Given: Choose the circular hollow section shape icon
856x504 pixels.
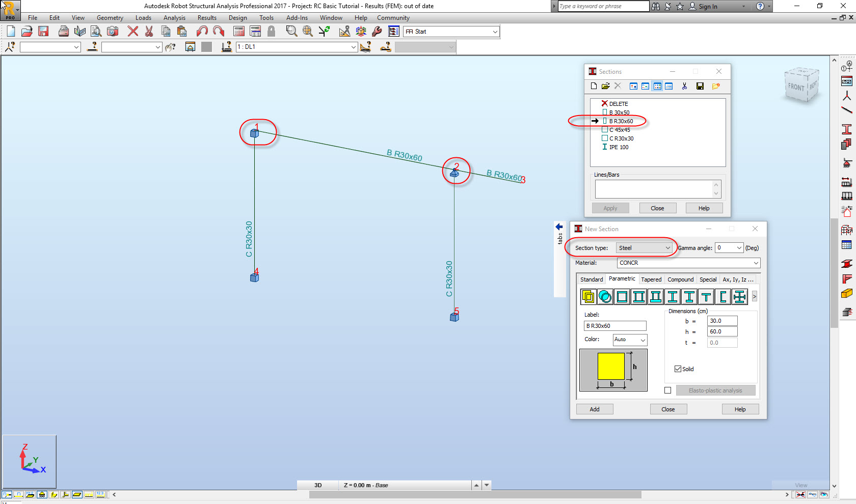Looking at the screenshot, I should tap(605, 296).
